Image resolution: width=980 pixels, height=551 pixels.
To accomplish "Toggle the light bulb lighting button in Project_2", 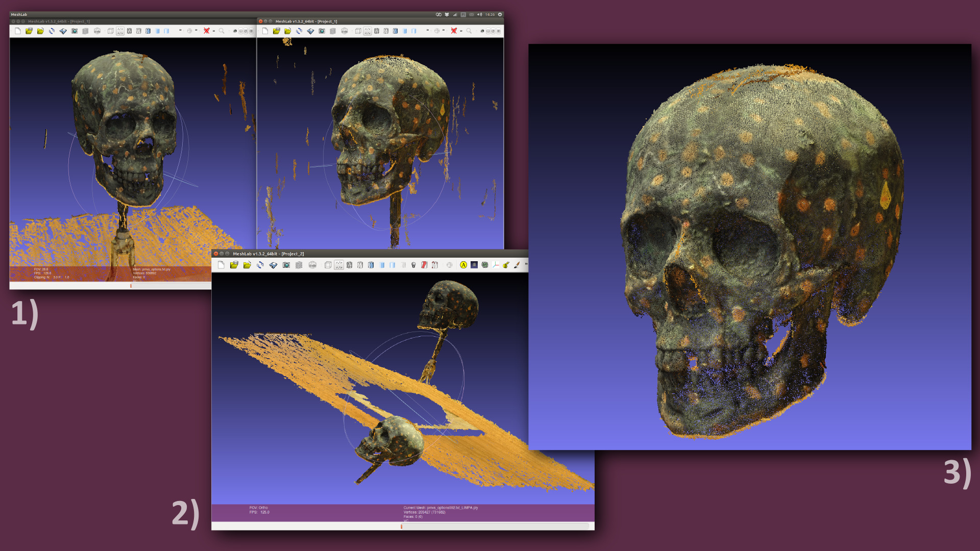I will point(413,265).
